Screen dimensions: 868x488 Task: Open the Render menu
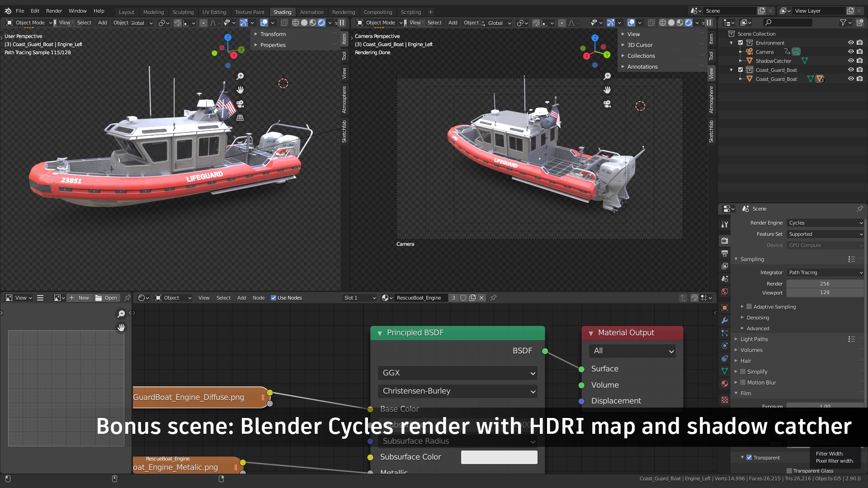tap(54, 11)
